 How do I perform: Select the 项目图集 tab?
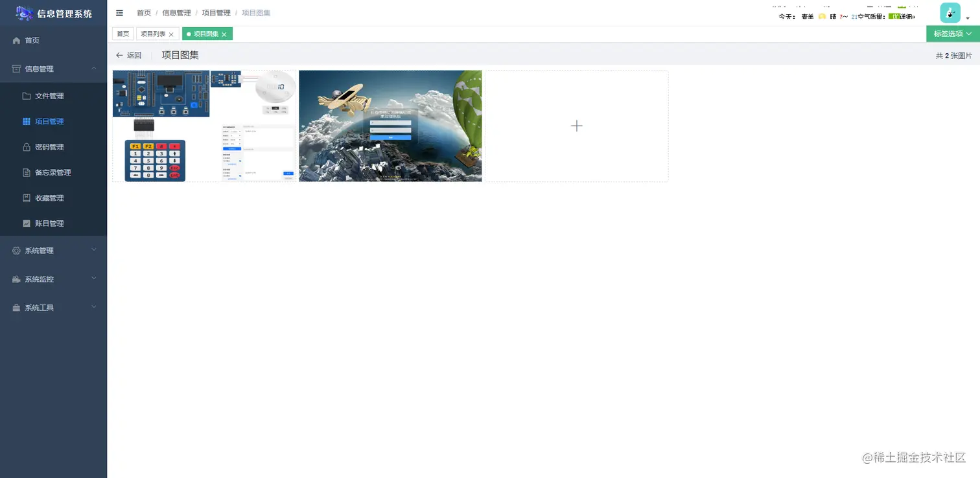pyautogui.click(x=206, y=34)
